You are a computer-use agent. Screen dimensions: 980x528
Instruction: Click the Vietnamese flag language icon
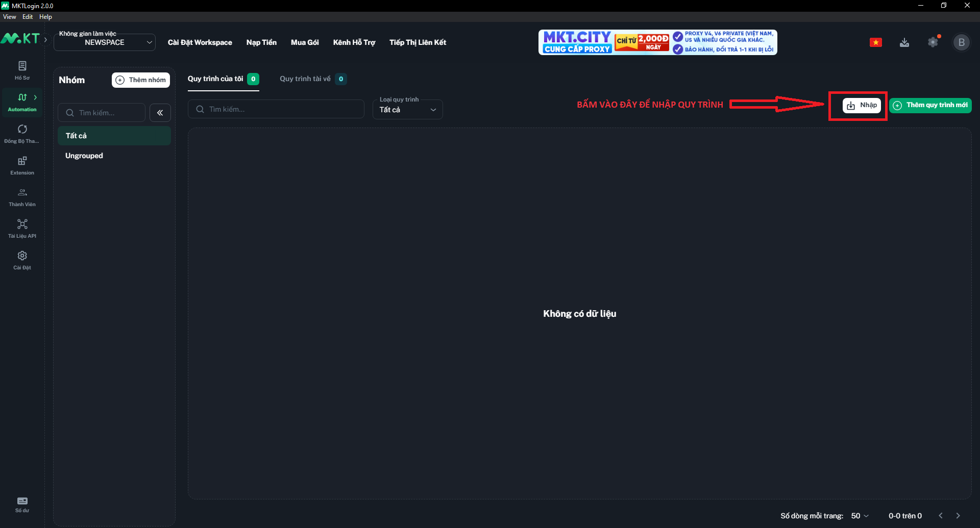tap(876, 42)
